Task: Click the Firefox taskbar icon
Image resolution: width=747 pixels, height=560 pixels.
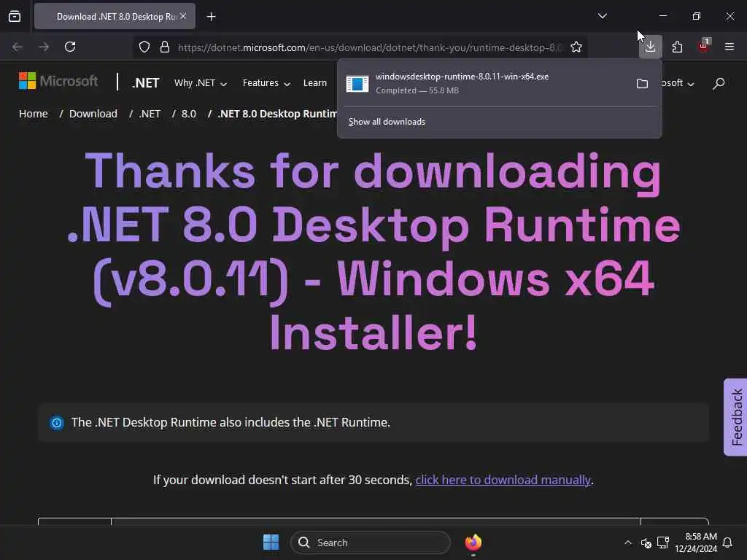Action: coord(473,542)
